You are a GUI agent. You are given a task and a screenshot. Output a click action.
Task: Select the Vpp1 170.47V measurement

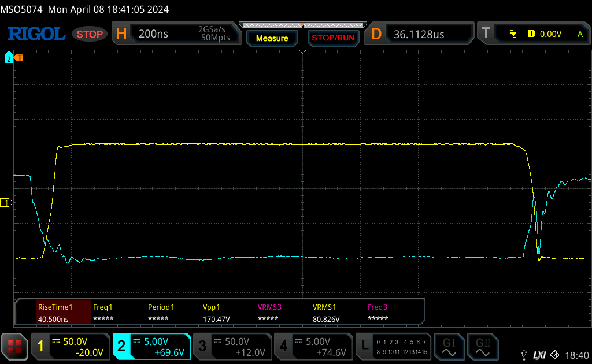(216, 313)
